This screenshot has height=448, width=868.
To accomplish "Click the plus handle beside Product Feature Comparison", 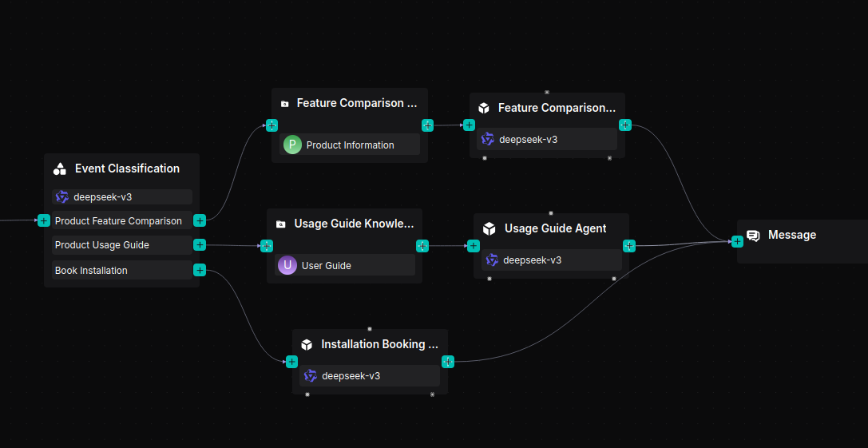I will (200, 220).
